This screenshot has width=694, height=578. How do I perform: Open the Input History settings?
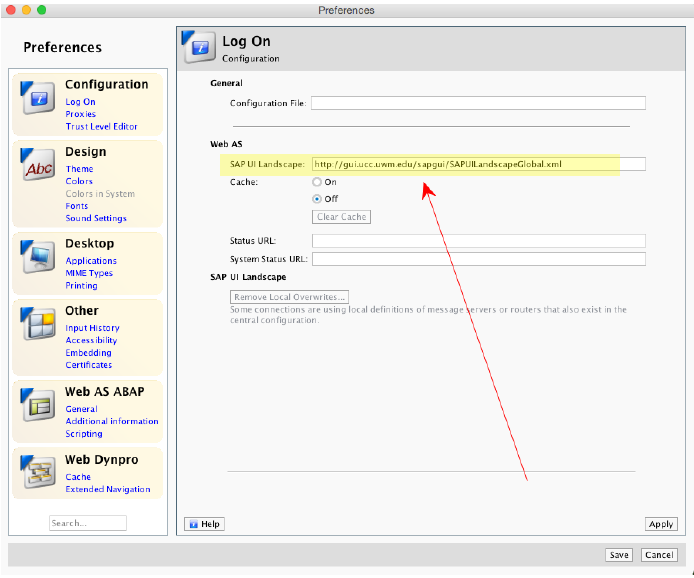(x=93, y=328)
